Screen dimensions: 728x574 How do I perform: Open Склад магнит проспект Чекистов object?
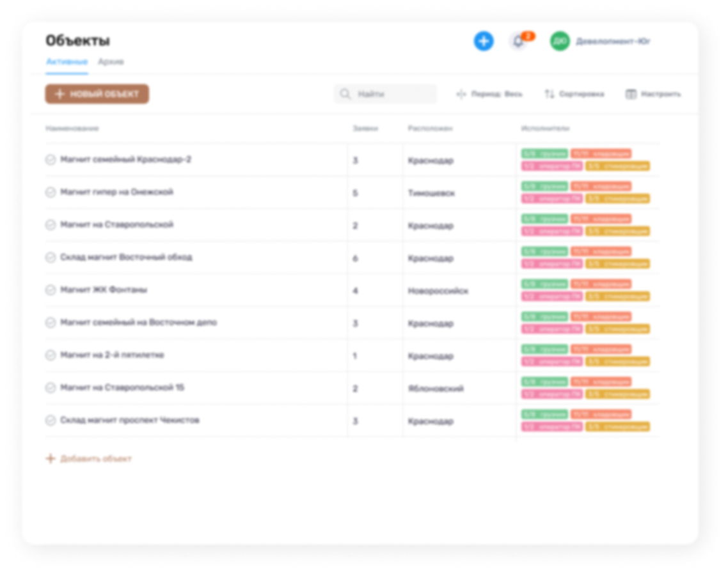(130, 421)
